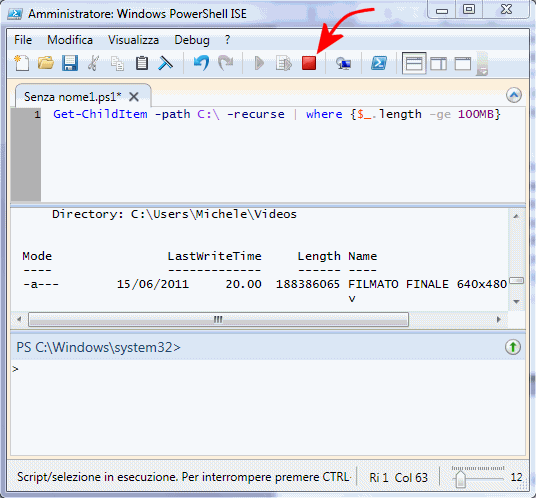Start PowerShell.exe console icon
536x498 pixels.
point(379,64)
